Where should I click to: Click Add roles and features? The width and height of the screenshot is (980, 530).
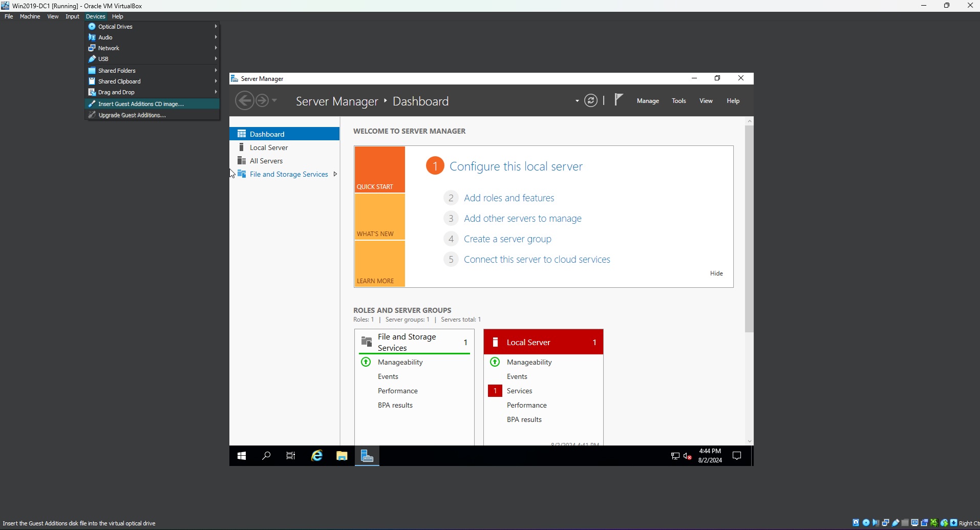pyautogui.click(x=508, y=198)
